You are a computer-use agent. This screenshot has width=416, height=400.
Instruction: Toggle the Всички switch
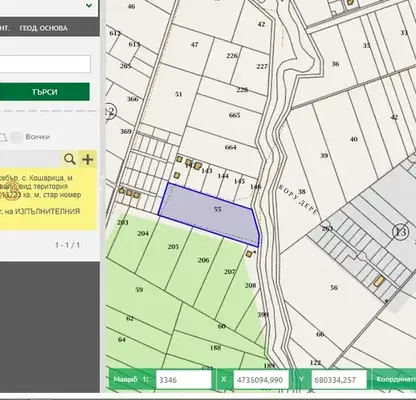pyautogui.click(x=16, y=137)
